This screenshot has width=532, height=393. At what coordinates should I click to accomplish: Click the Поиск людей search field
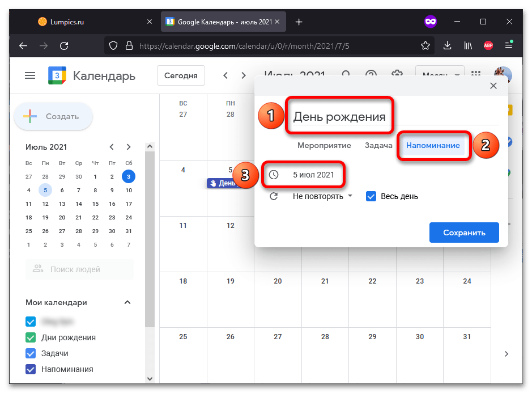click(x=79, y=269)
